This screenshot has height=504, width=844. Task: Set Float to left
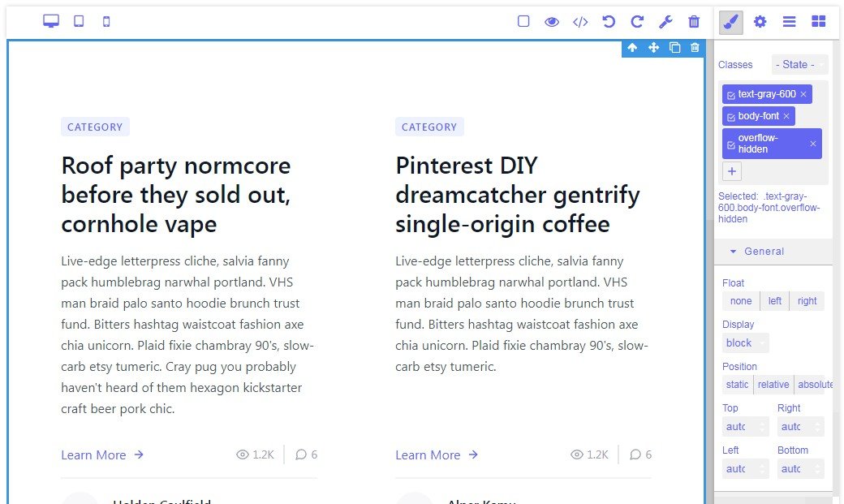pyautogui.click(x=774, y=300)
